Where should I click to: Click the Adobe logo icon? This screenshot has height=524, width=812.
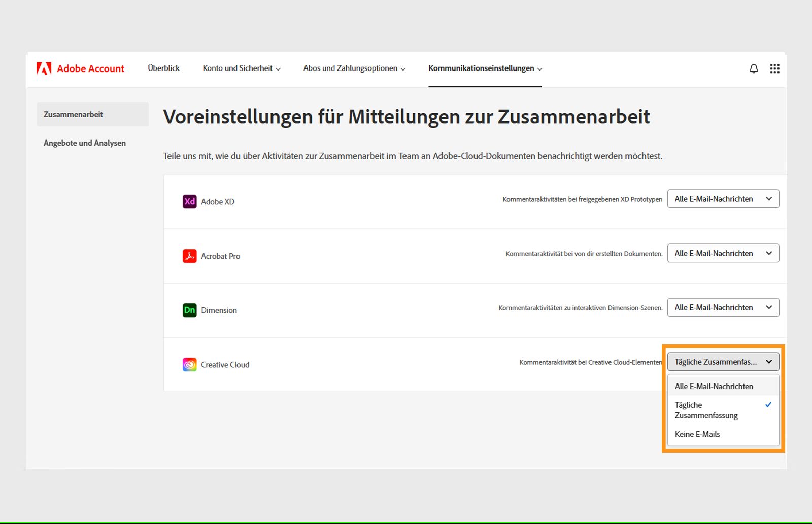coord(44,68)
